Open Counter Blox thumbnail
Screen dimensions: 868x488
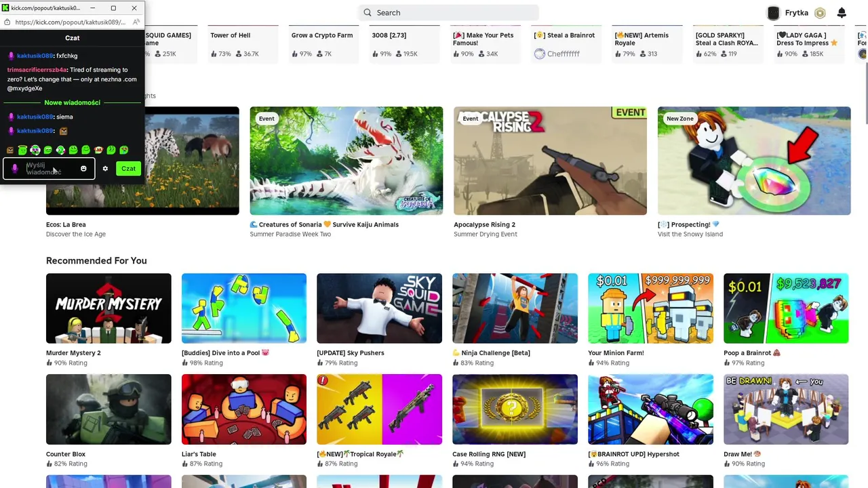tap(108, 409)
